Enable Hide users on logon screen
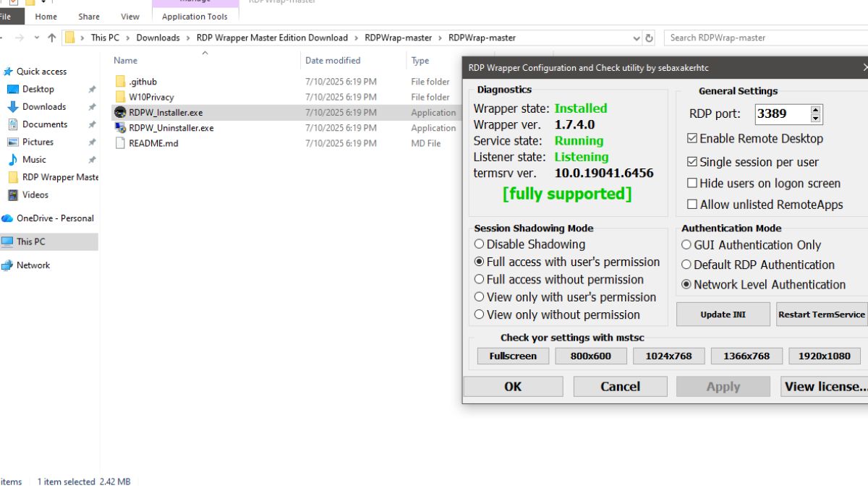The width and height of the screenshot is (868, 488). pyautogui.click(x=692, y=183)
